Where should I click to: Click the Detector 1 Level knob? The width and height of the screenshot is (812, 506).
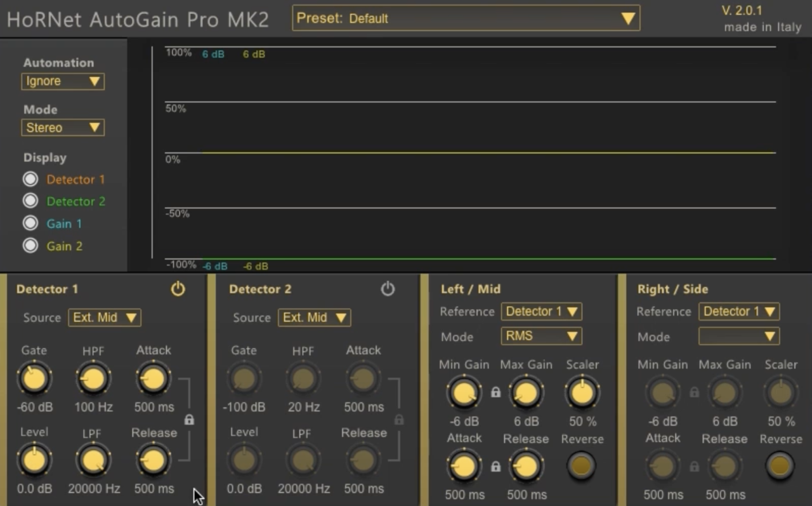tap(34, 460)
